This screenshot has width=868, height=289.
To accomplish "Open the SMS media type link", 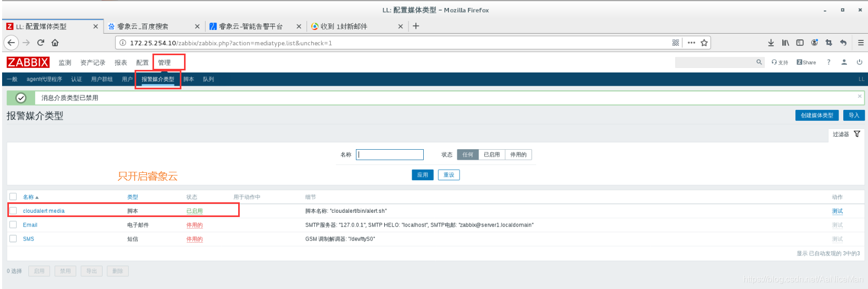I will point(28,239).
